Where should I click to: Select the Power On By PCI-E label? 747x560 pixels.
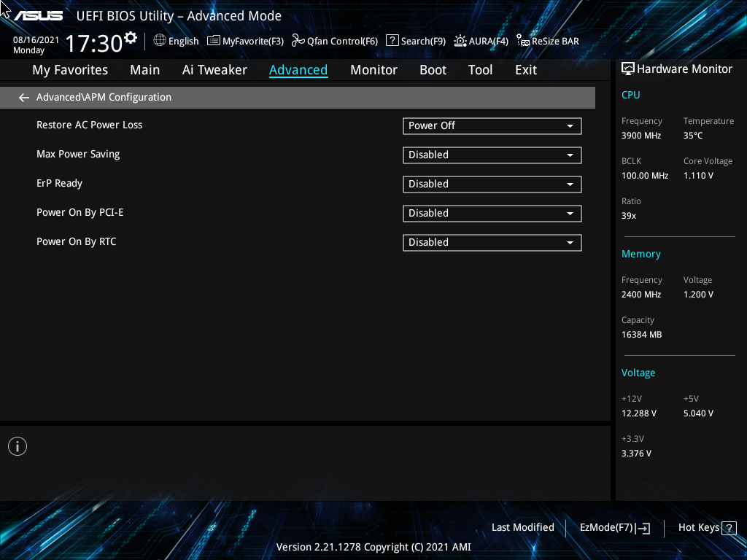pyautogui.click(x=80, y=212)
